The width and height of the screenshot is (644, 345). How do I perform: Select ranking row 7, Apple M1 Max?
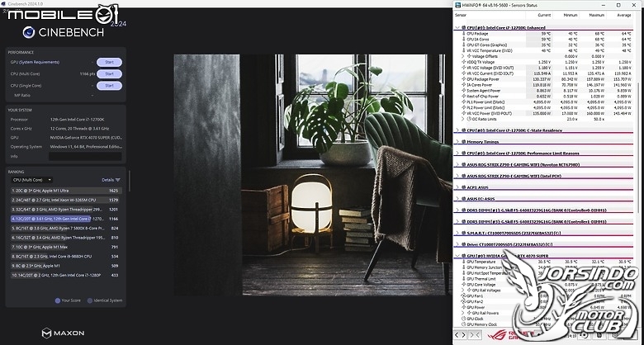pyautogui.click(x=65, y=248)
